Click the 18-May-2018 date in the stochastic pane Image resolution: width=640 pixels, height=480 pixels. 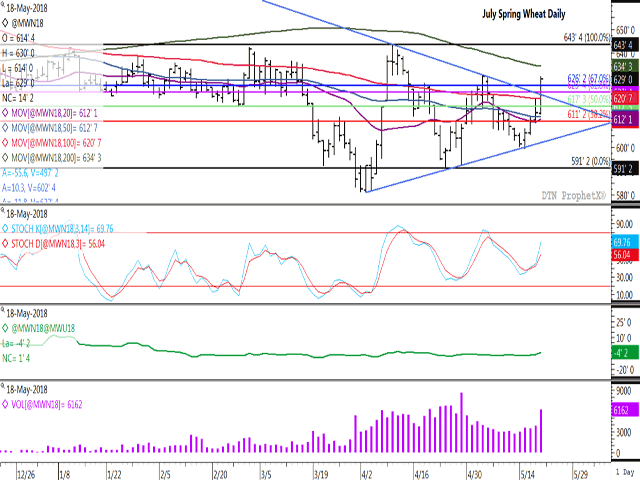[27, 214]
